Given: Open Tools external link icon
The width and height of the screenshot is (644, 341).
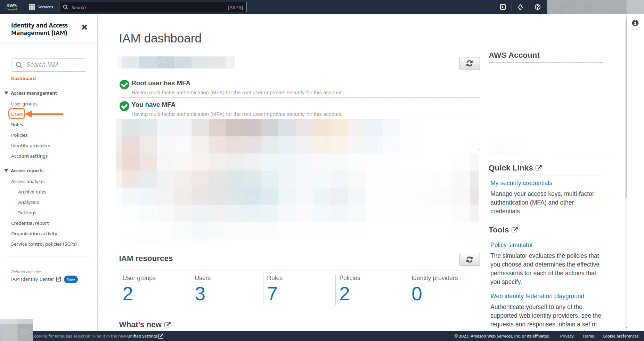Looking at the screenshot, I should tap(515, 230).
